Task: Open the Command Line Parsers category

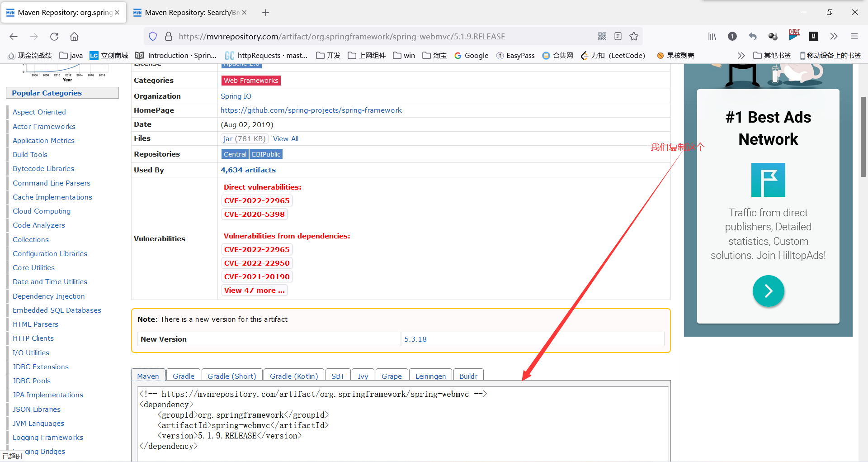Action: click(x=52, y=183)
